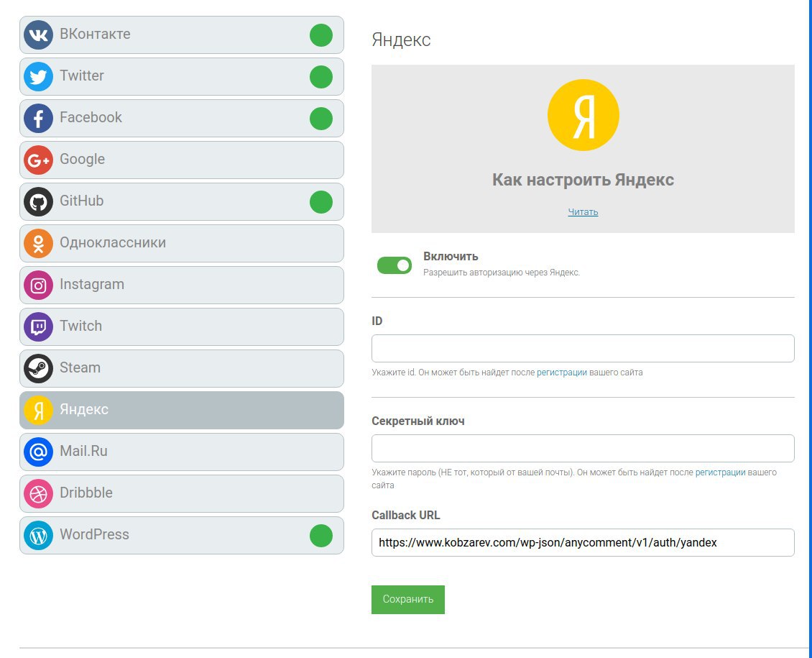Click регистрации link under secret key field

pos(720,472)
